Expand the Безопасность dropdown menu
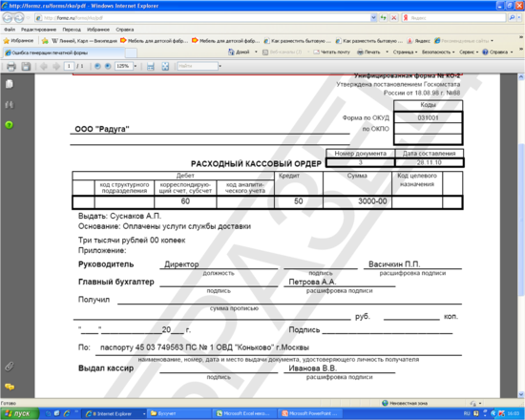This screenshot has width=525, height=420. 438,52
